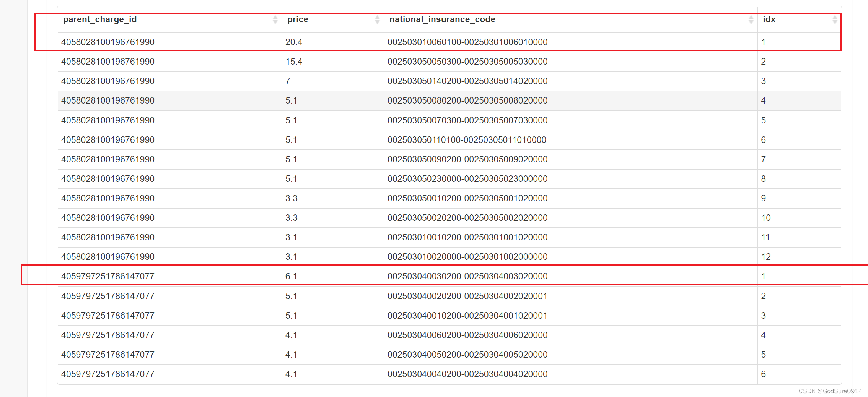
Task: Click the price value 15.4
Action: click(294, 62)
